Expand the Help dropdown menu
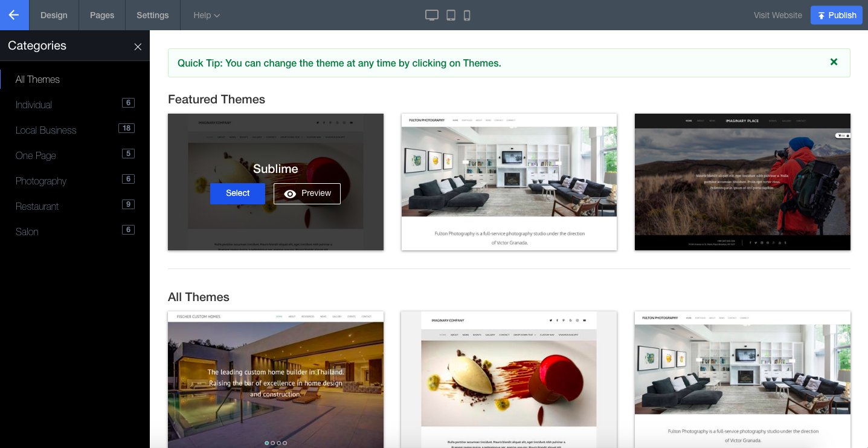The image size is (868, 448). (207, 15)
